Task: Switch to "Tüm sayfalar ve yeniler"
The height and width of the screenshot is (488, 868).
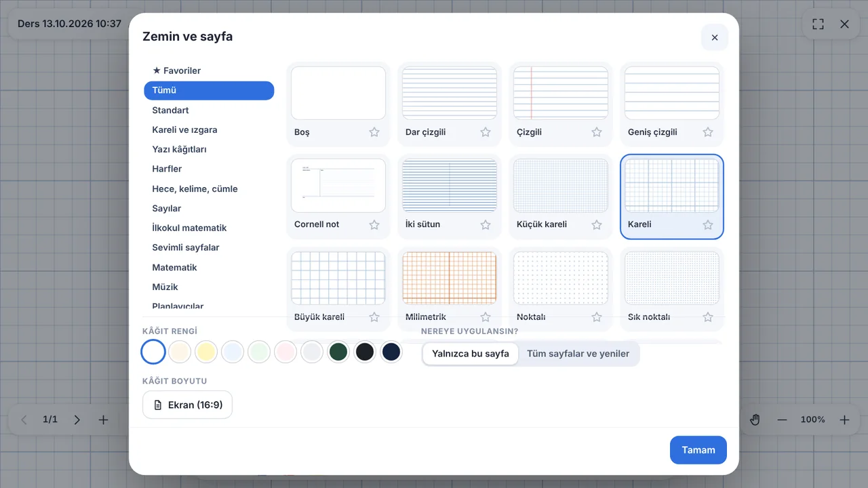Action: (x=578, y=354)
